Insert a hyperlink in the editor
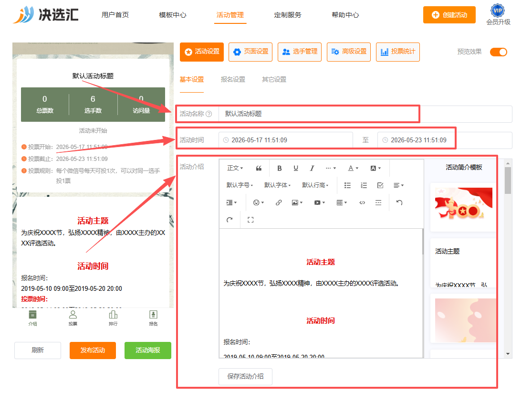Screen dimensions: 532x393 point(279,202)
